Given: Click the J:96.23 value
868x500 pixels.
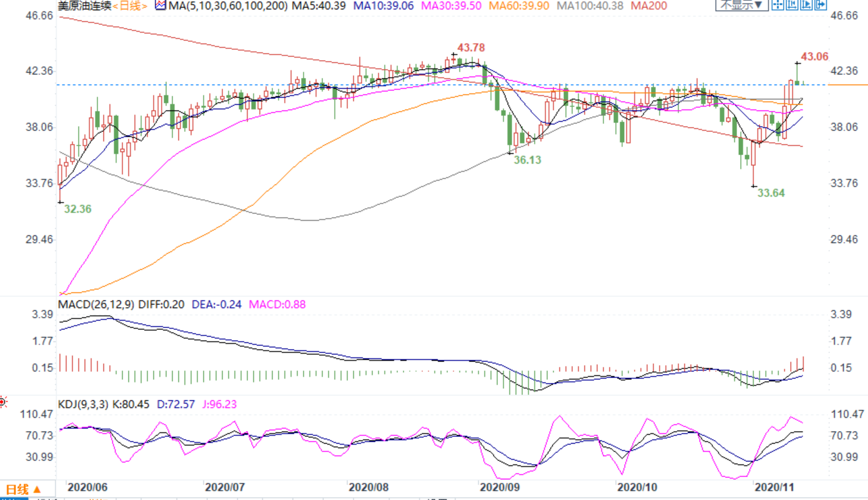Looking at the screenshot, I should coord(220,404).
